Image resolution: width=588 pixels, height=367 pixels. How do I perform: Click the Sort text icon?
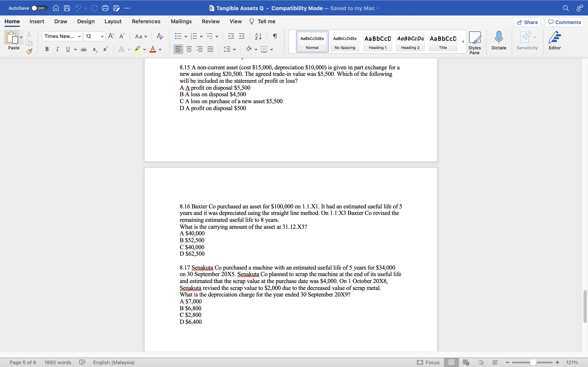click(x=258, y=36)
